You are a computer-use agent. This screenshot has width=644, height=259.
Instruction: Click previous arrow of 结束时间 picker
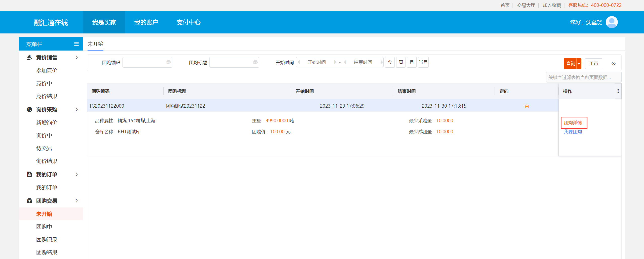(345, 62)
